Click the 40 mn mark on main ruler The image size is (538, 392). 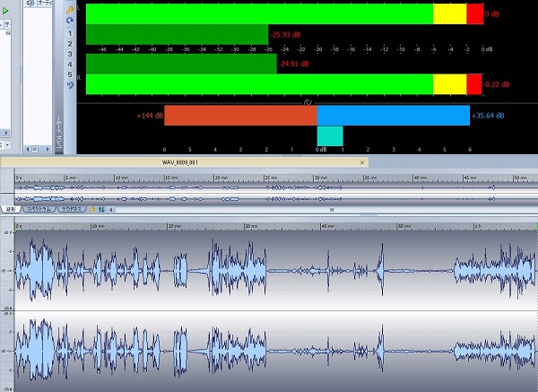coord(327,226)
